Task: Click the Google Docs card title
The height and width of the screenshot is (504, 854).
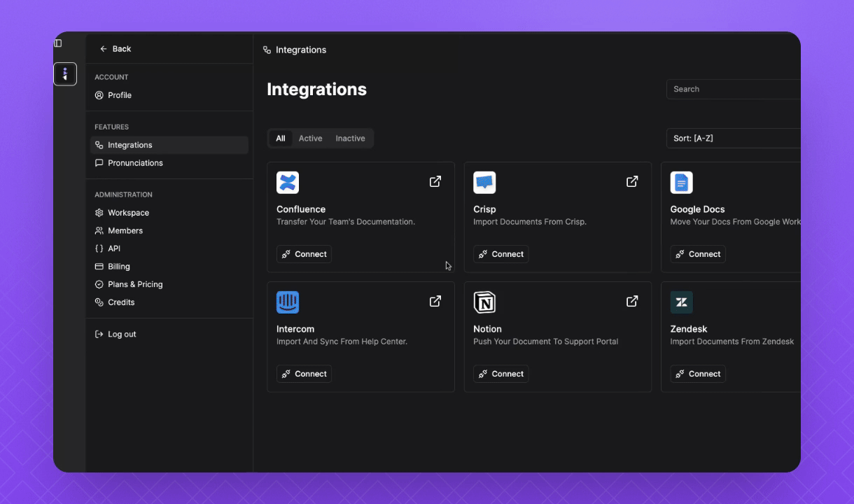Action: [697, 209]
